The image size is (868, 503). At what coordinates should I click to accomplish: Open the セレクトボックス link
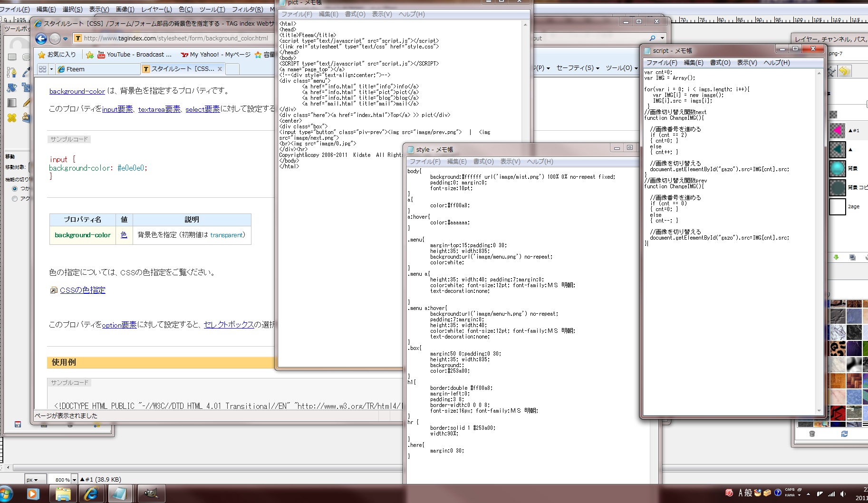[x=229, y=325]
